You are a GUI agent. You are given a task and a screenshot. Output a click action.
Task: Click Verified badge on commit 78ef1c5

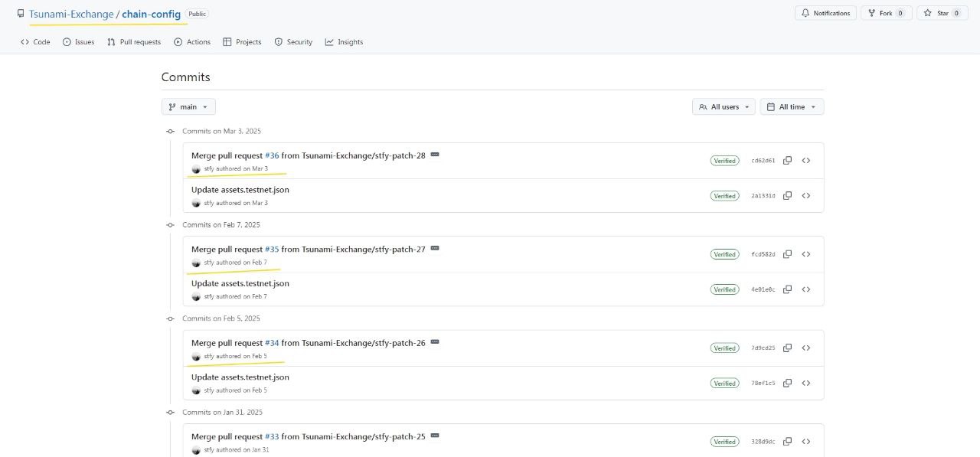click(x=724, y=384)
